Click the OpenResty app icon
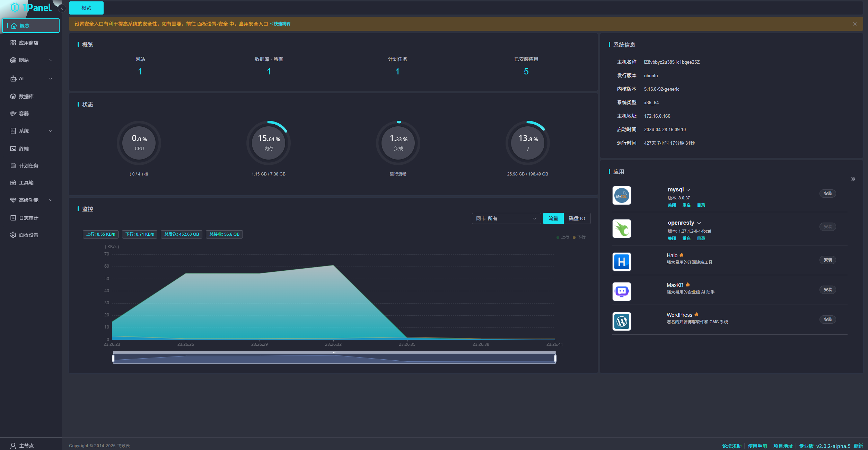 tap(622, 229)
